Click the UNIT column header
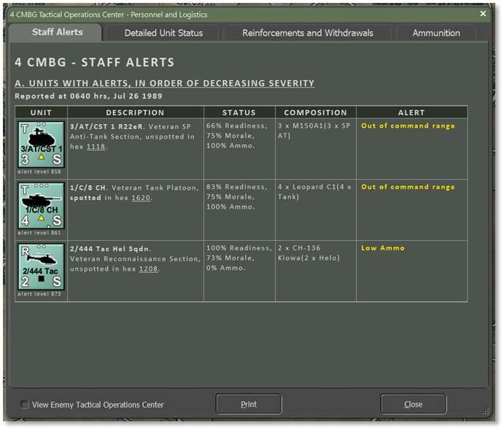The image size is (504, 430). 41,112
